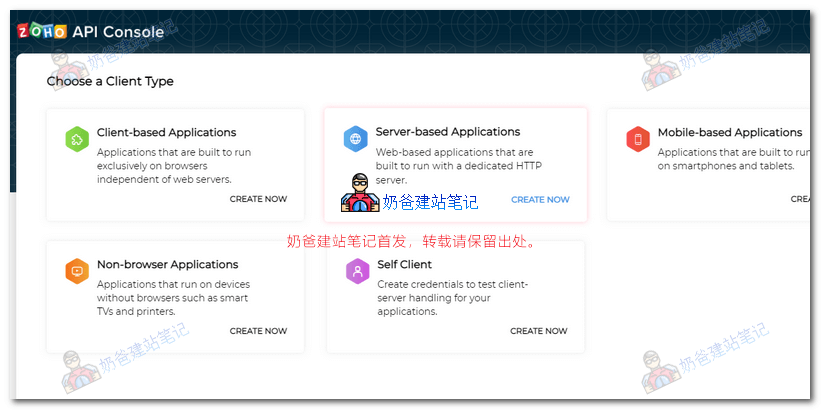The height and width of the screenshot is (410, 821).
Task: Click the blue Server-based Applications globe icon
Action: tap(355, 139)
